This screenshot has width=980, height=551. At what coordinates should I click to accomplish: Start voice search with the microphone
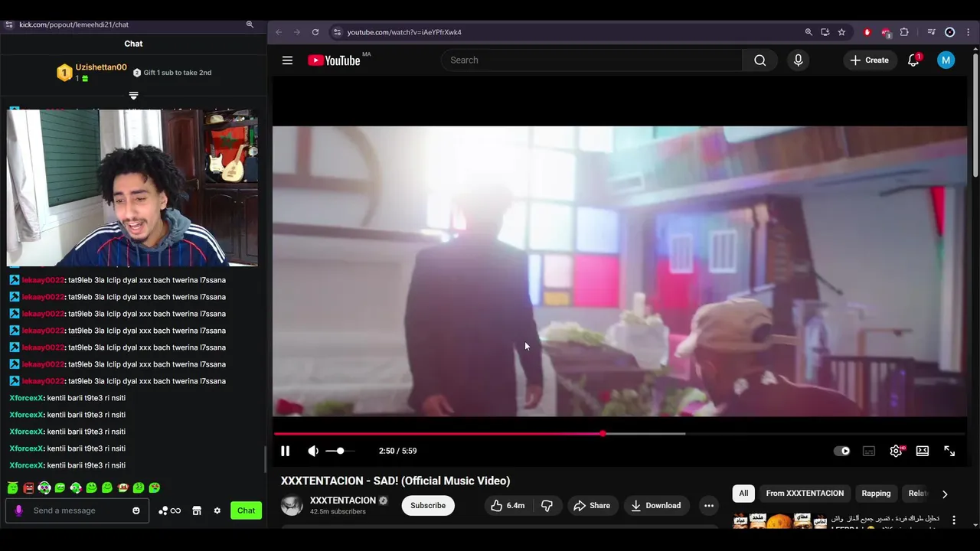point(798,60)
